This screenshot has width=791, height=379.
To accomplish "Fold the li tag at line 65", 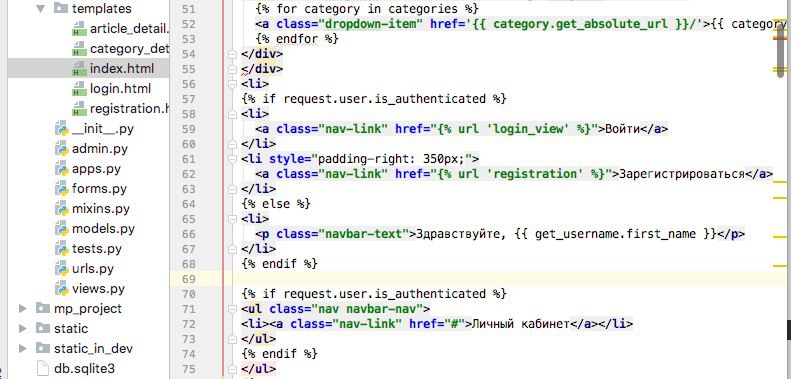I will coord(232,219).
